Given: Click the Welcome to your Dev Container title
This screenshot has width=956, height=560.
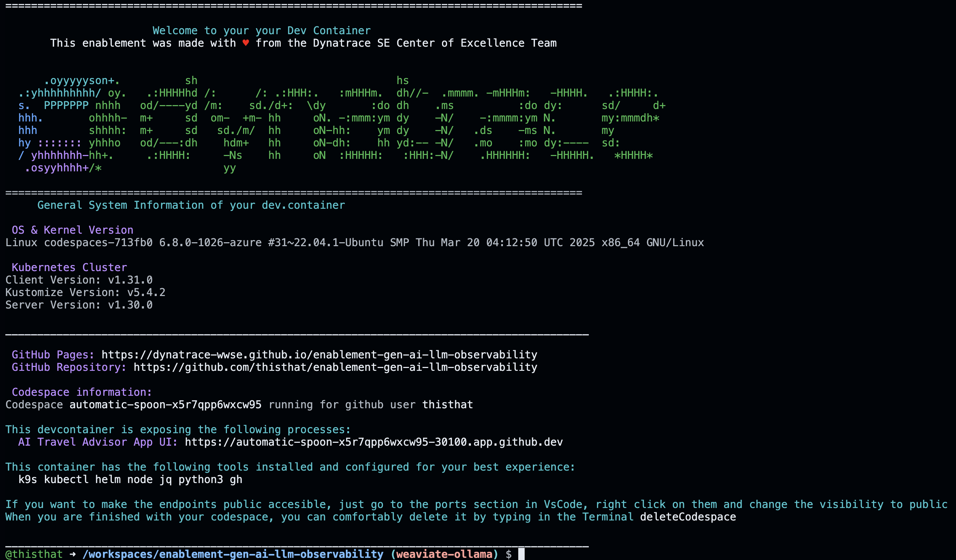Looking at the screenshot, I should click(x=261, y=30).
